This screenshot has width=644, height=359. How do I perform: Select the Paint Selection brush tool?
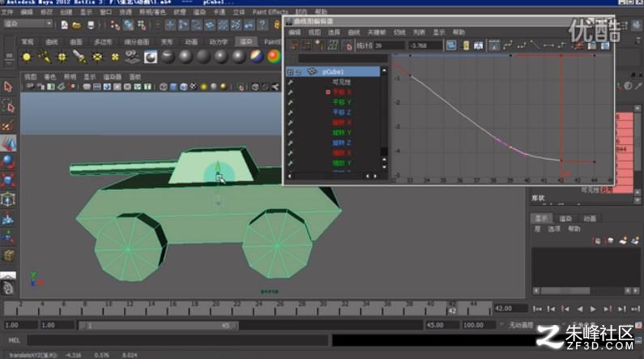[8, 125]
